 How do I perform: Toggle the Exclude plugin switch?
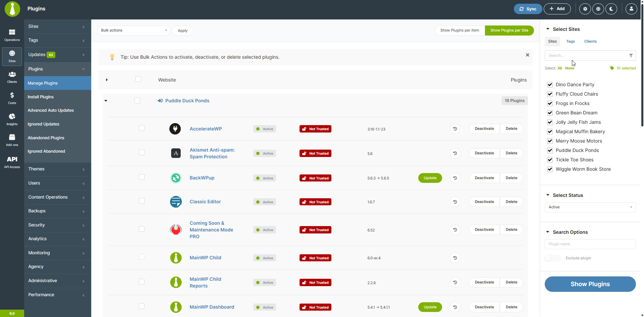coord(552,258)
